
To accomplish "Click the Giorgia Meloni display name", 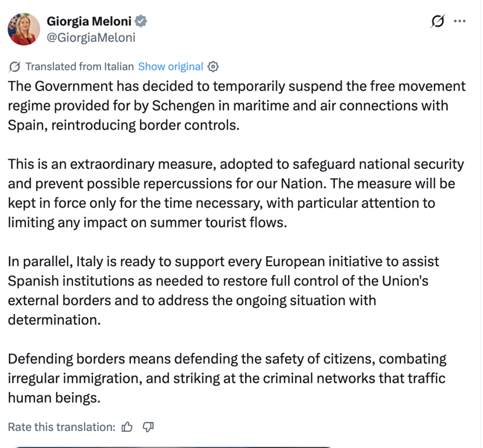I will point(89,21).
